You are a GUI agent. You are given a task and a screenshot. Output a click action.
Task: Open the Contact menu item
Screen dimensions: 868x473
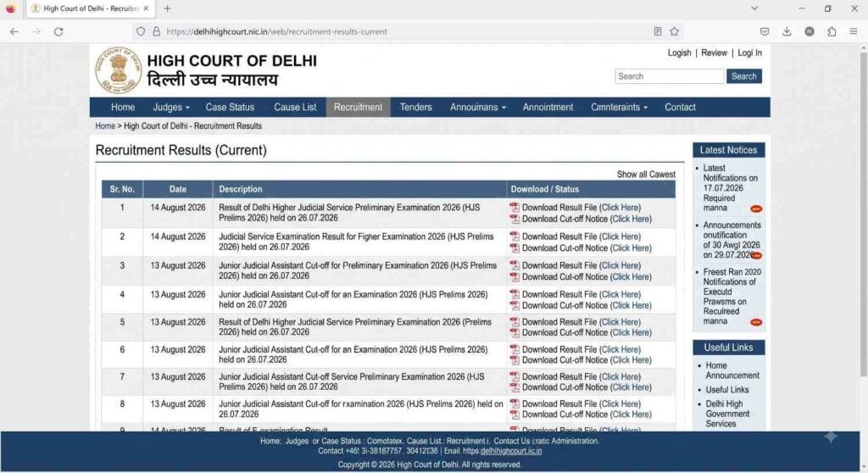(x=680, y=108)
